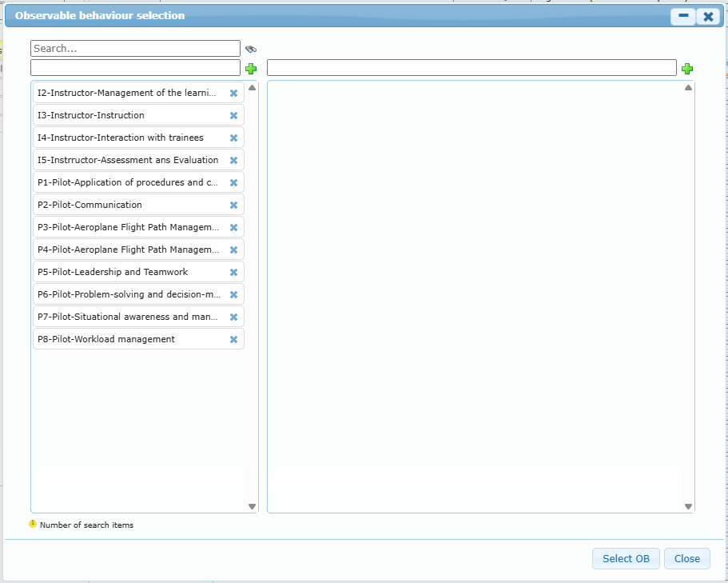
Task: Remove P6-Pilot-Problem-solving item
Action: [x=233, y=294]
